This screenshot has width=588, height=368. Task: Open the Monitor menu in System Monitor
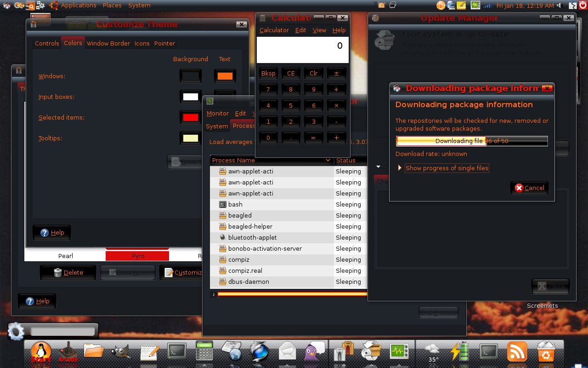click(217, 113)
